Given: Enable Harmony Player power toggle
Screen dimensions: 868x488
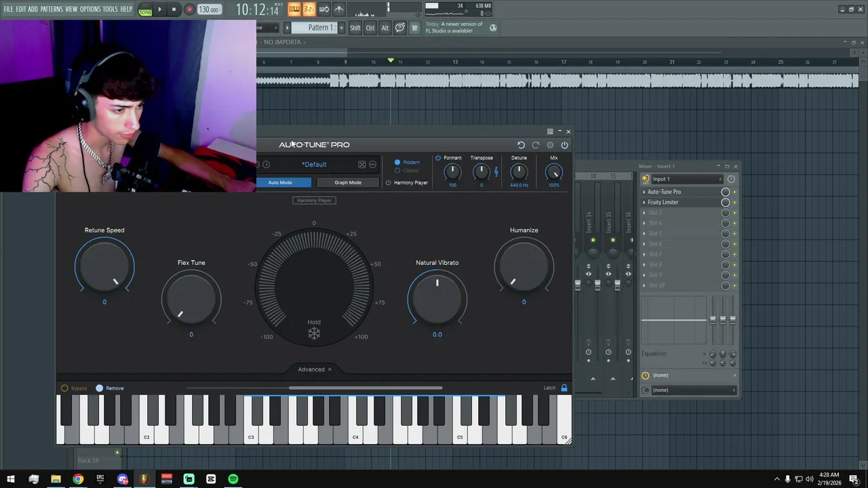Looking at the screenshot, I should pyautogui.click(x=389, y=183).
